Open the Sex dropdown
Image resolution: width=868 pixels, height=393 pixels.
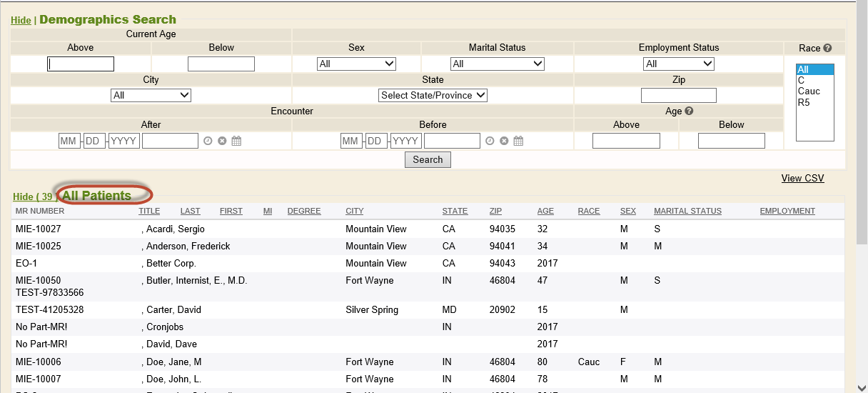click(x=356, y=64)
